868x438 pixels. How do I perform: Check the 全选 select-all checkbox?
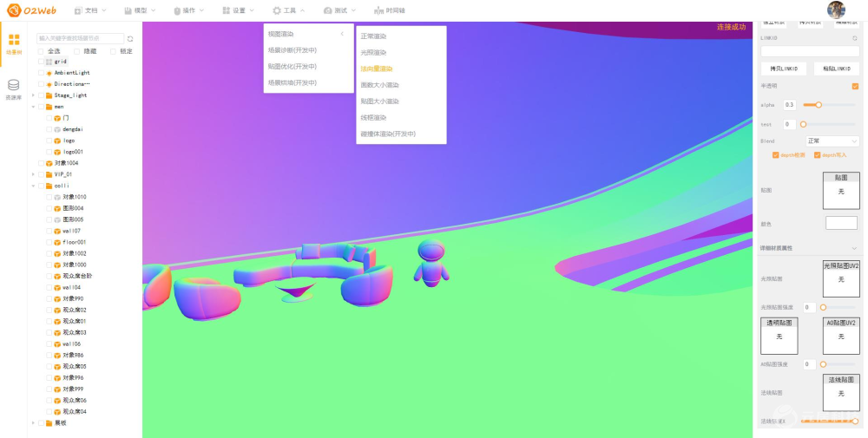[x=41, y=51]
